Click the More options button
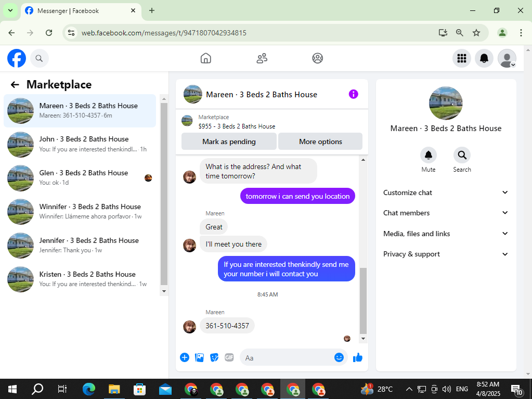This screenshot has height=399, width=532. 320,141
